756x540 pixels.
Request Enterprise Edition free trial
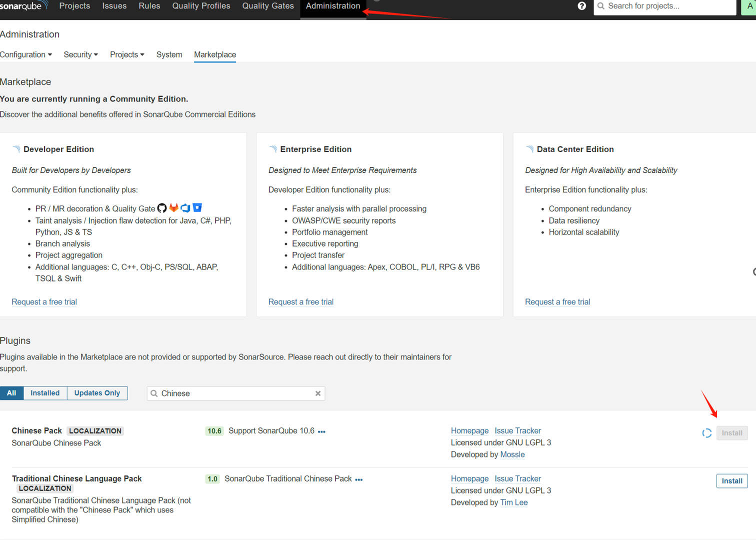[x=301, y=302]
